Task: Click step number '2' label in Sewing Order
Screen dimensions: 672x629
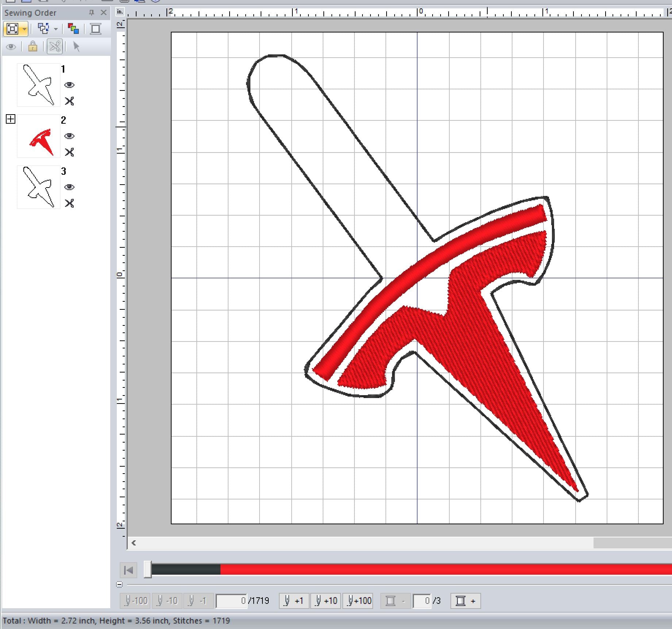Action: tap(64, 120)
